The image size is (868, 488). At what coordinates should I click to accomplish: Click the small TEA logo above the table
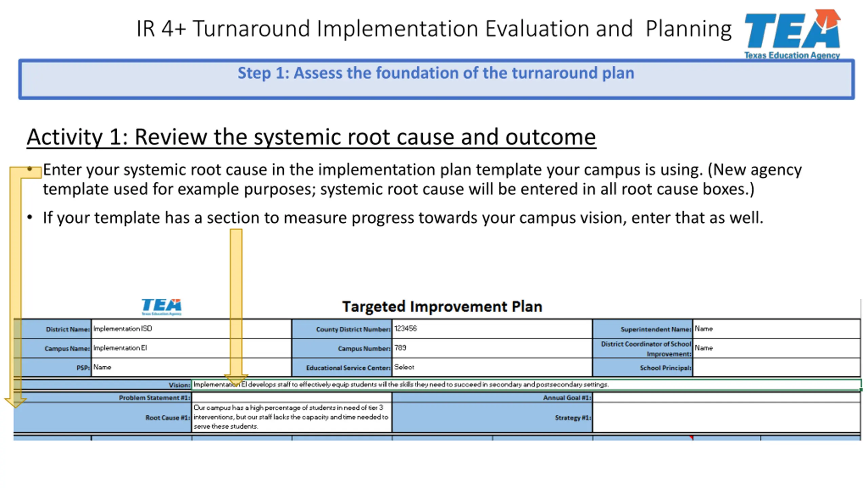(x=161, y=307)
